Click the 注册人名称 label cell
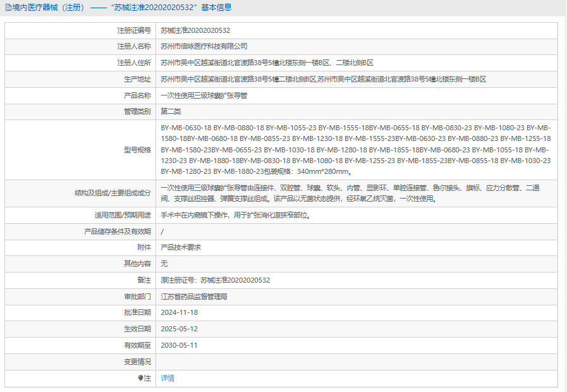567x392 pixels. [80, 47]
